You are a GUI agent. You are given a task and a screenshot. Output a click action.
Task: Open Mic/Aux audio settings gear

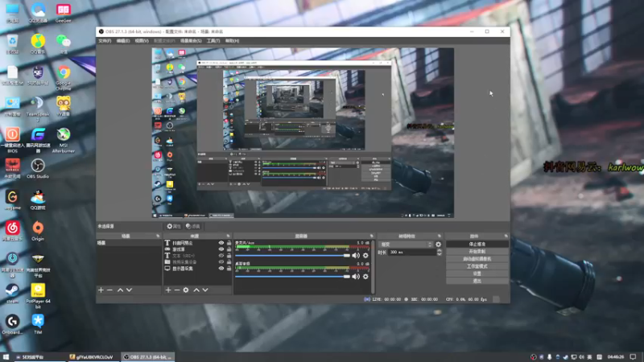365,255
